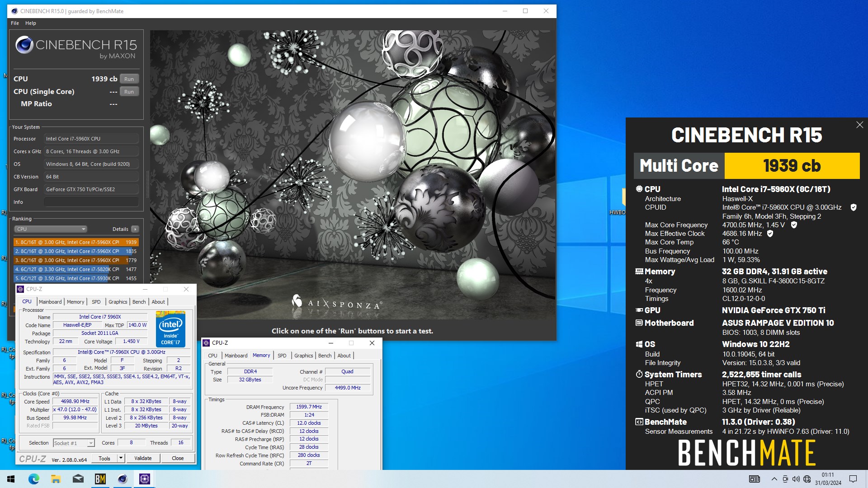Screen dimensions: 868x488
Task: Click the Intel Core i7 badge in CPU-Z
Action: [x=170, y=329]
